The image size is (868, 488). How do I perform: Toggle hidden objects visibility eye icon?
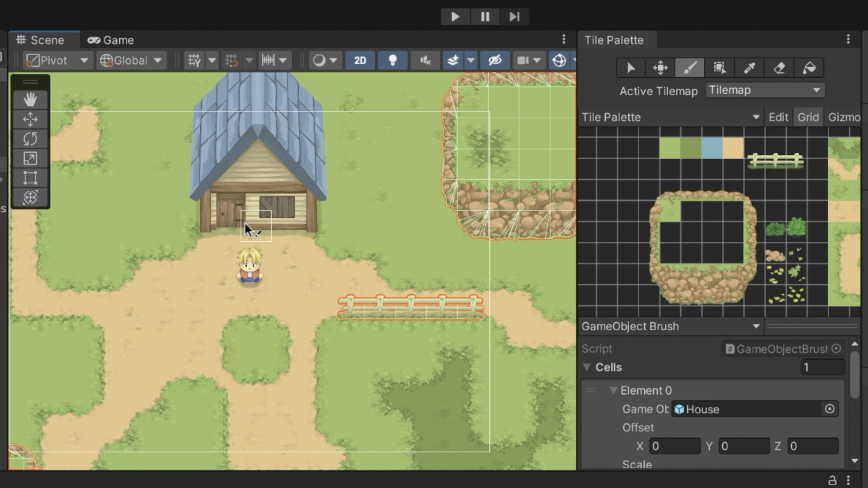[x=495, y=60]
